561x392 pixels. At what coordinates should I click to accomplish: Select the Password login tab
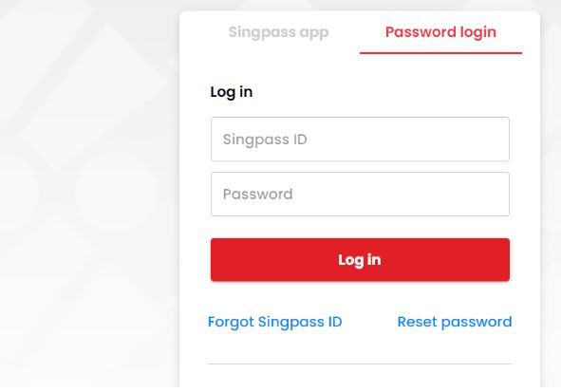(x=440, y=32)
